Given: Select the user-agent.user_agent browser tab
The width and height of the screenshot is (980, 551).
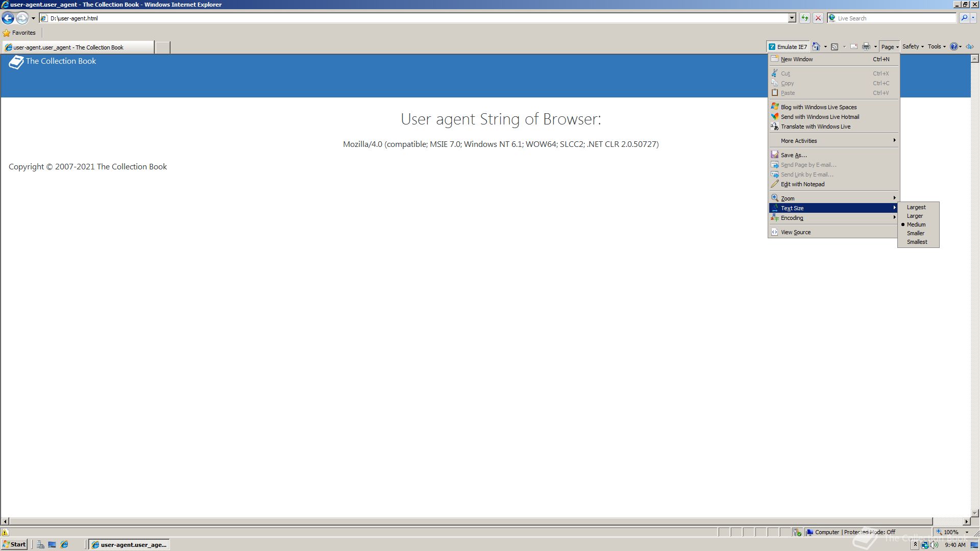Looking at the screenshot, I should 78,47.
